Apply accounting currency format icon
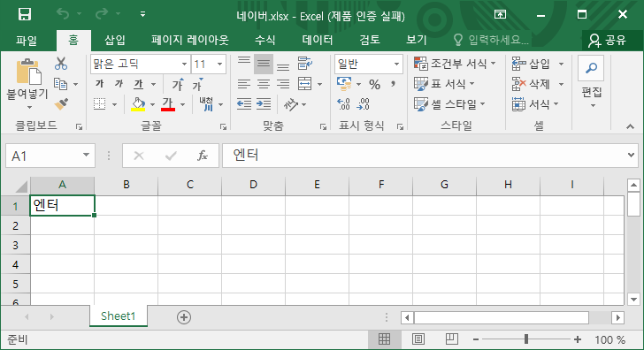The width and height of the screenshot is (644, 350). [344, 84]
